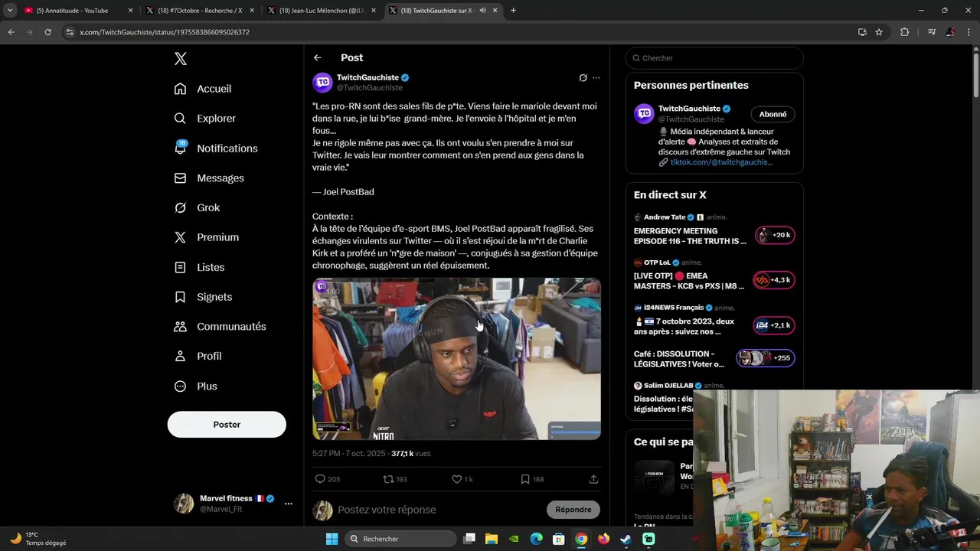Viewport: 980px width, 551px height.
Task: Click the +255 listeners badge
Action: 766,357
